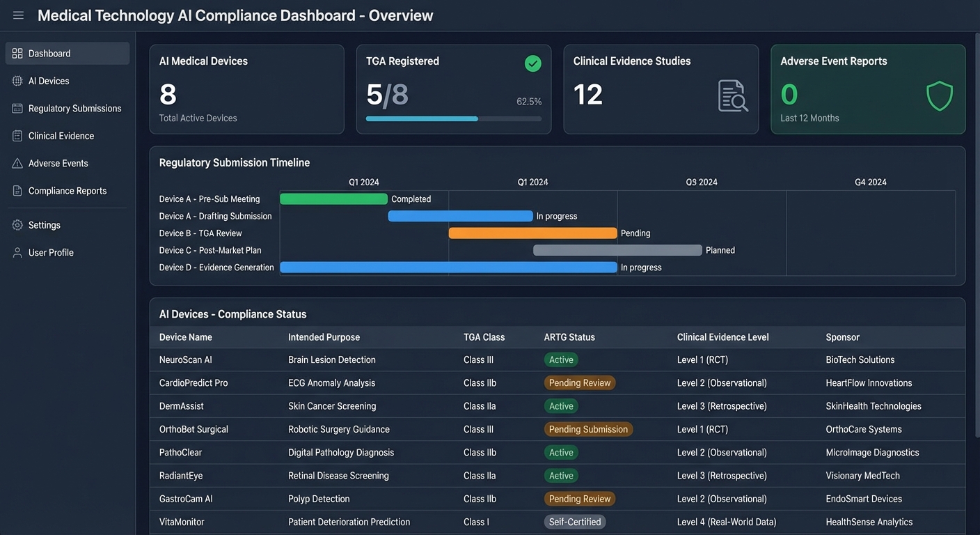
Task: Click the shield icon on Adverse Event Reports card
Action: (x=940, y=95)
